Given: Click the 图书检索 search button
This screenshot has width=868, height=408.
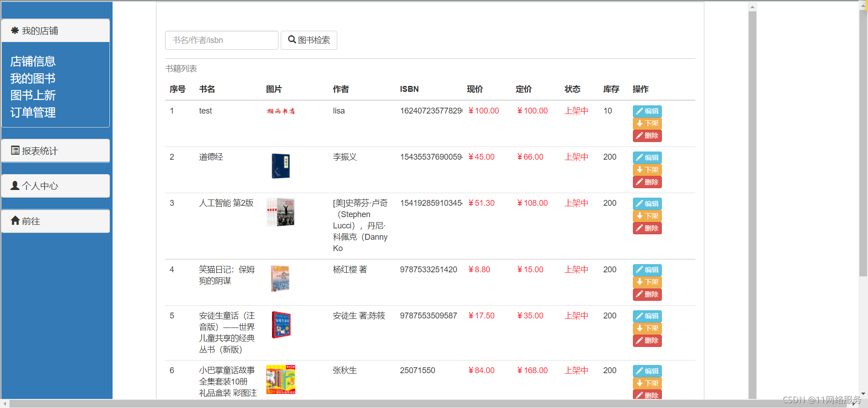Looking at the screenshot, I should click(x=309, y=40).
